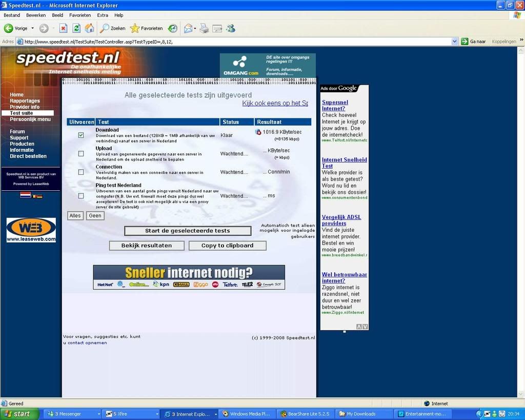Screen dimensions: 525x420
Task: Go to home page icon
Action: click(89, 29)
